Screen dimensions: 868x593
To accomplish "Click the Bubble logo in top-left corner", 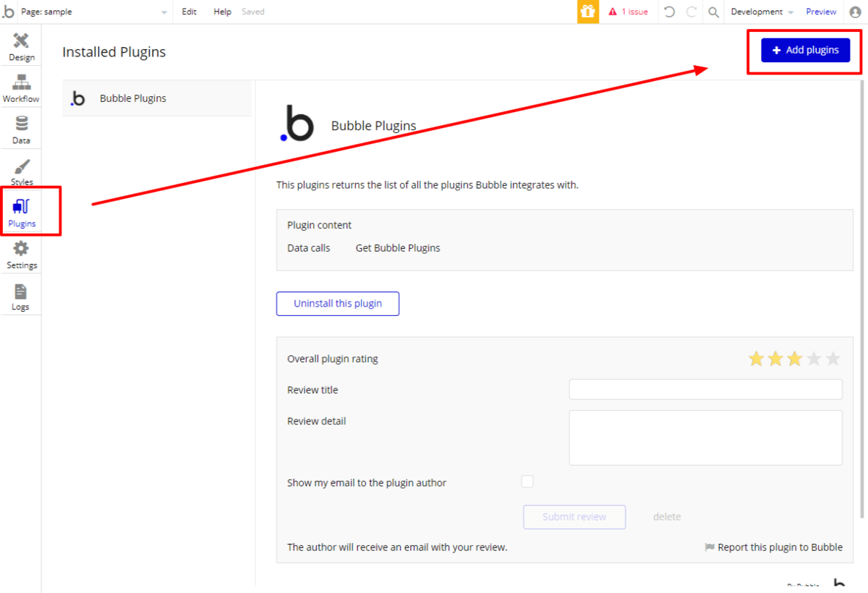I will [9, 12].
